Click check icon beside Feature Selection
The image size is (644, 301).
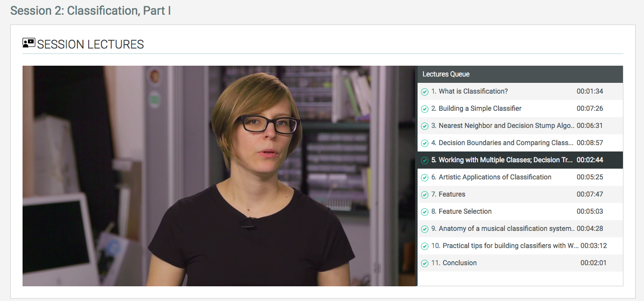(425, 212)
